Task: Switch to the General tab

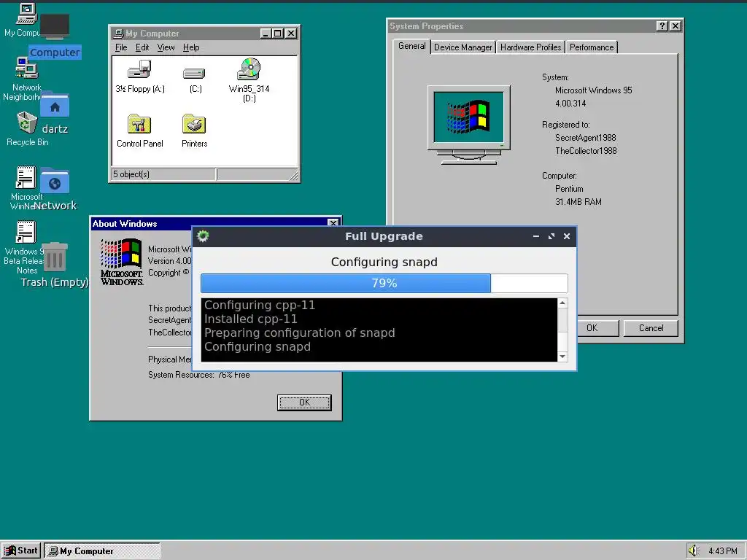Action: [411, 46]
